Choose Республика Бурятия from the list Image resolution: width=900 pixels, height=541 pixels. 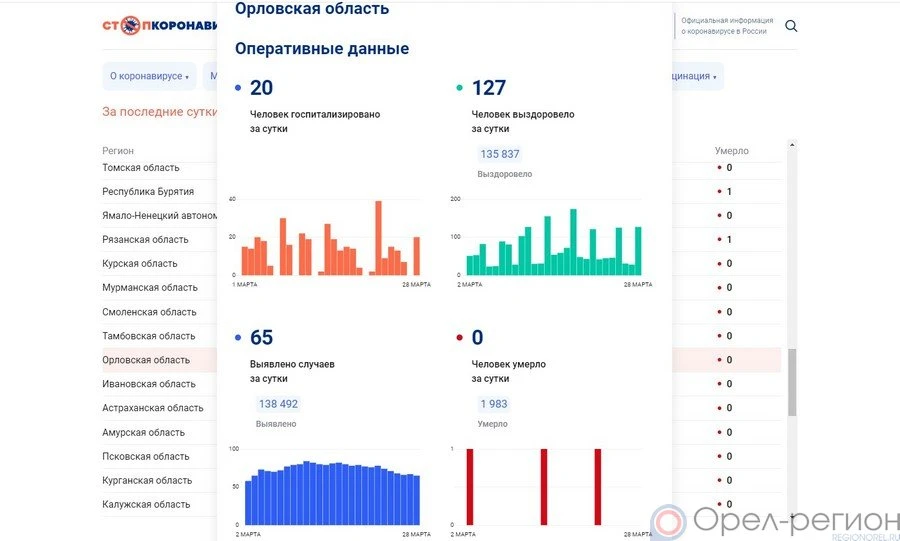pos(148,192)
